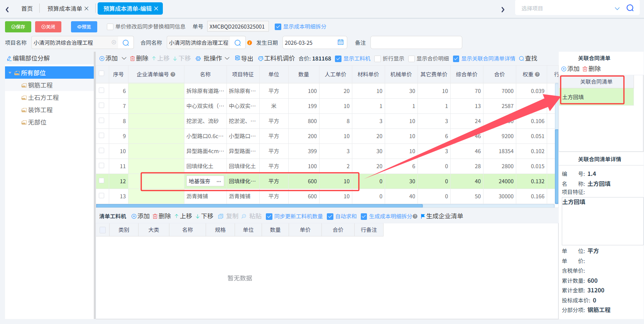644x324 pixels.
Task: Click 添加 in the 清单工料机 toolbar
Action: [140, 216]
